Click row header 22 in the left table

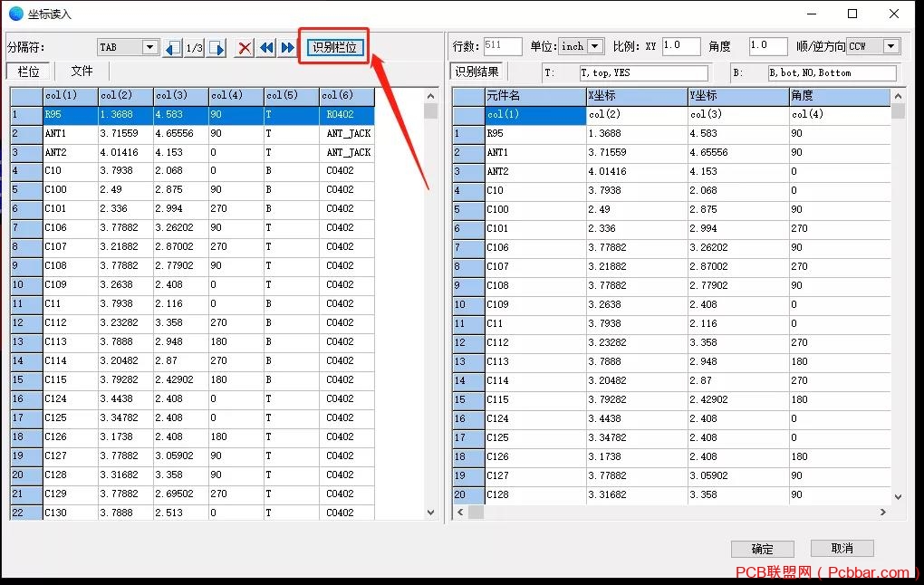pyautogui.click(x=26, y=513)
